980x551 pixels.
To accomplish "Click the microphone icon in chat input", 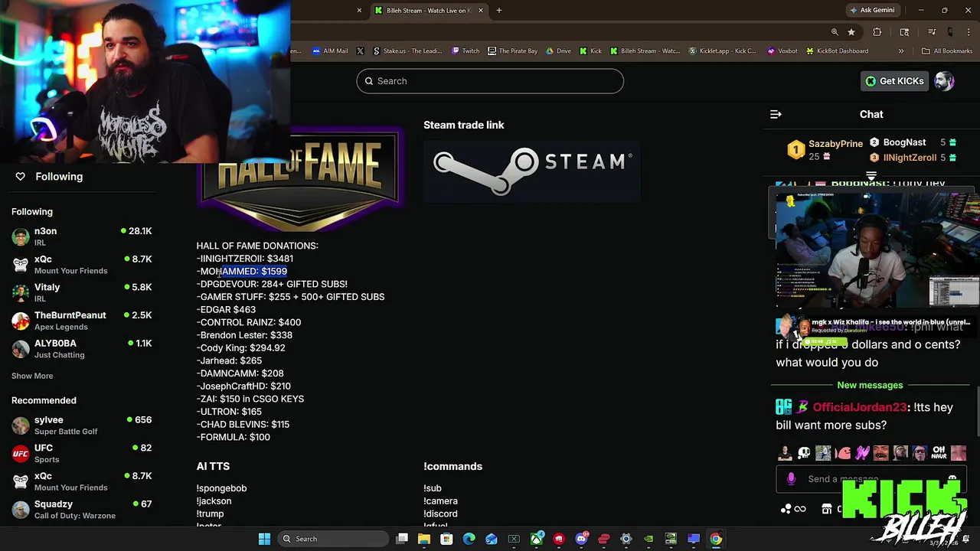I will pos(791,479).
